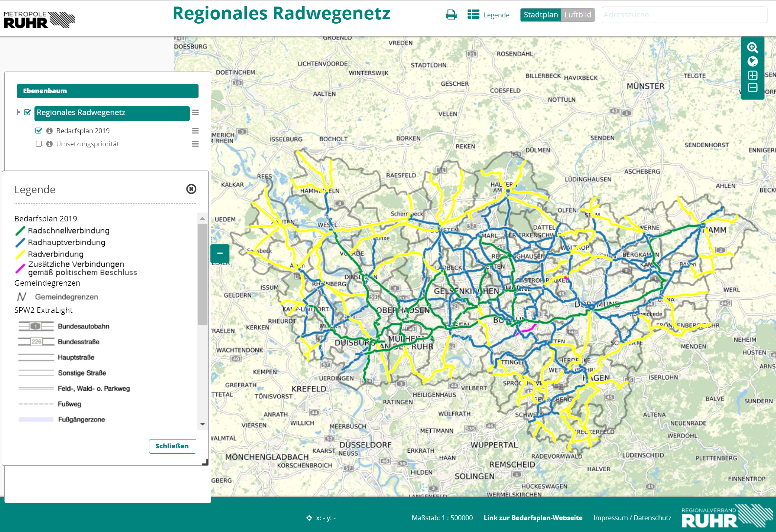
Task: Close the Legende panel with the X icon
Action: click(191, 189)
